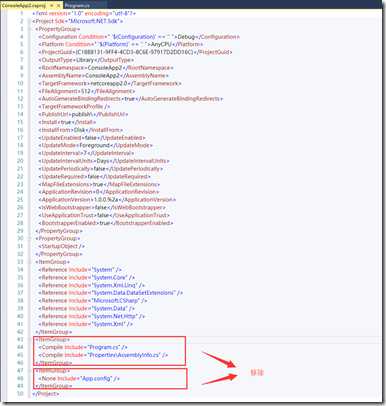Click the InstallFrom Disk line

[x=81, y=130]
